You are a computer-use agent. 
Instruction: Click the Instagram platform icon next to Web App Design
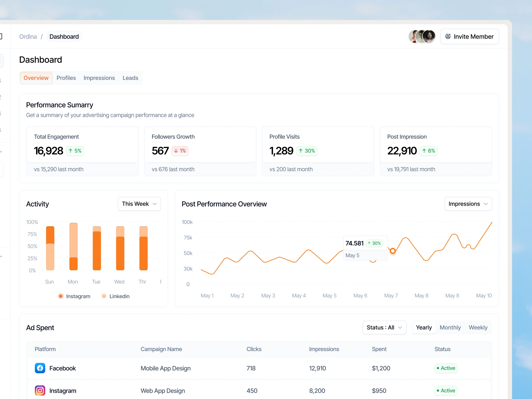[x=40, y=391]
